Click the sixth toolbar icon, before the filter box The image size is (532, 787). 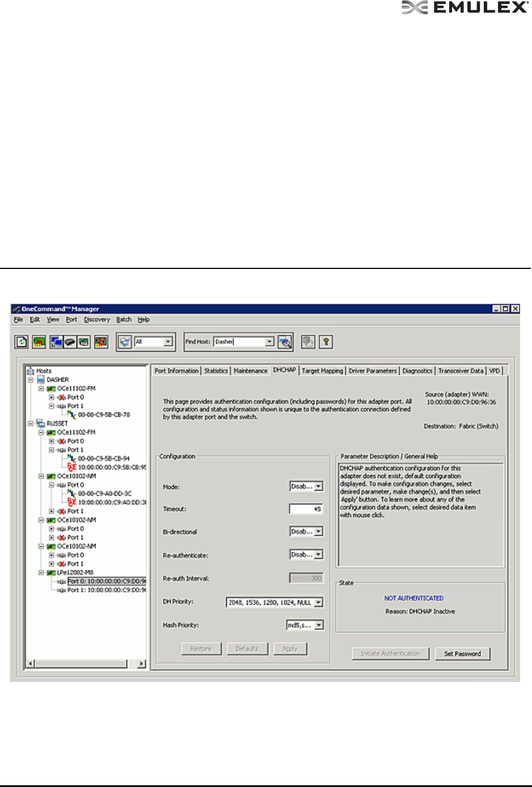101,342
